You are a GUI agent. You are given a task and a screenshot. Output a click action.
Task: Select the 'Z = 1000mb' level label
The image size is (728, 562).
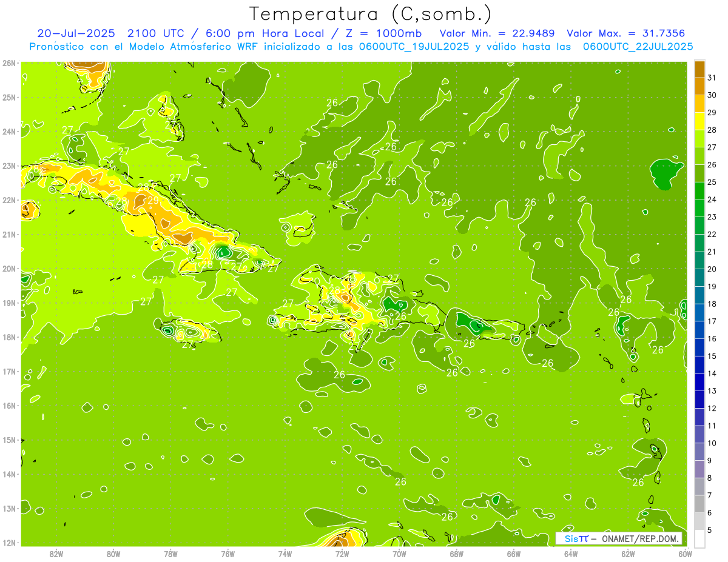[x=382, y=33]
